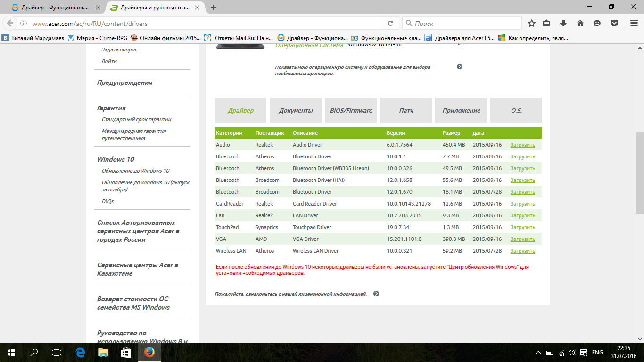Screen dimensions: 644x362
Task: Open a new tab with the plus button
Action: (214, 7)
